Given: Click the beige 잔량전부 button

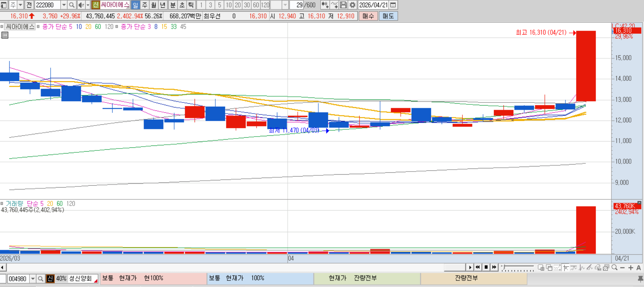Looking at the screenshot, I should [474, 279].
